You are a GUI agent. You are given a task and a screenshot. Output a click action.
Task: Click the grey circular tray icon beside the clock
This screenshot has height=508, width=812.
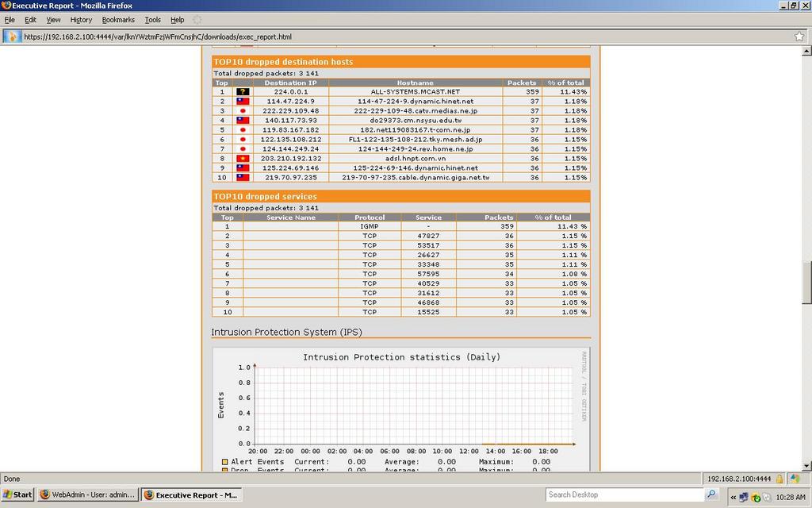point(767,497)
